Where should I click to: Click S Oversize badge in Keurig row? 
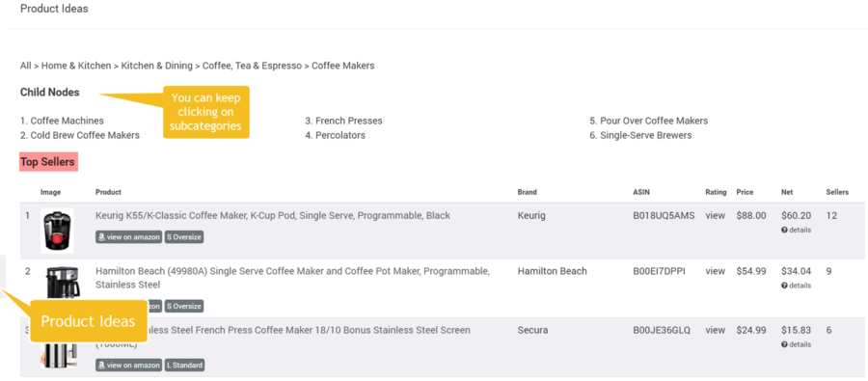click(184, 237)
